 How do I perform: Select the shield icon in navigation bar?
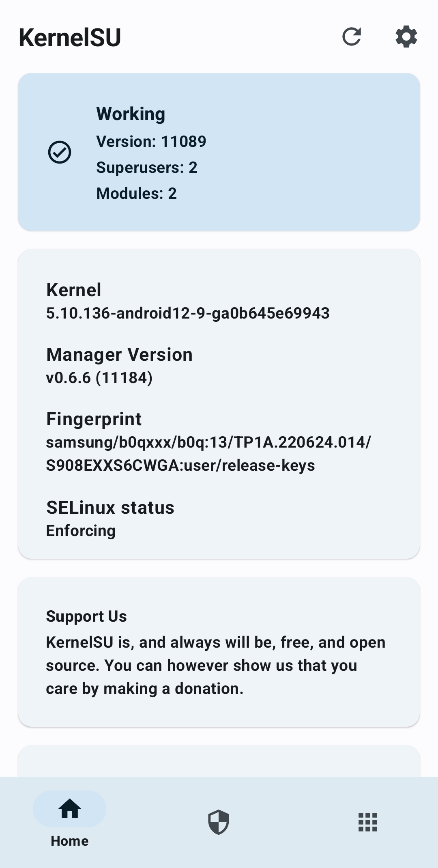coord(219,822)
